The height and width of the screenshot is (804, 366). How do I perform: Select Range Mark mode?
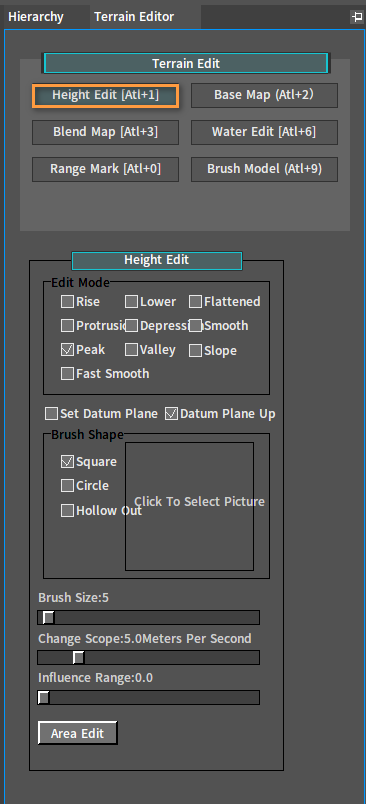tap(106, 169)
